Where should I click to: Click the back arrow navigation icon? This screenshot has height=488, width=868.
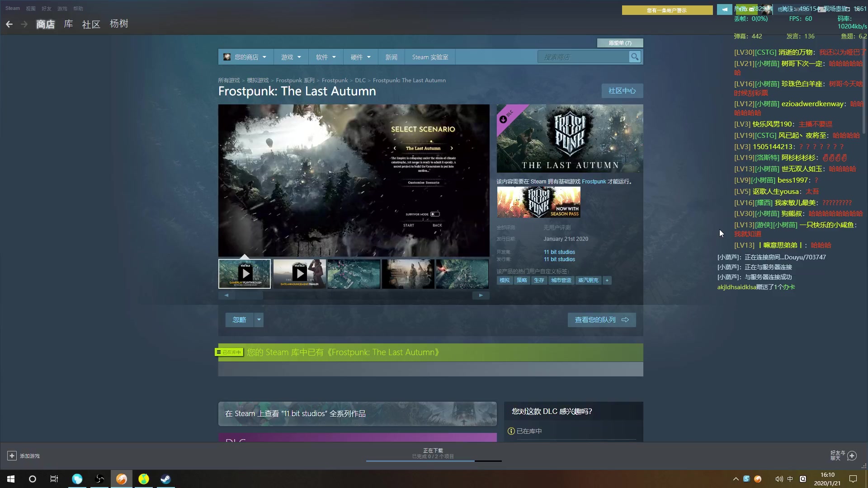9,24
